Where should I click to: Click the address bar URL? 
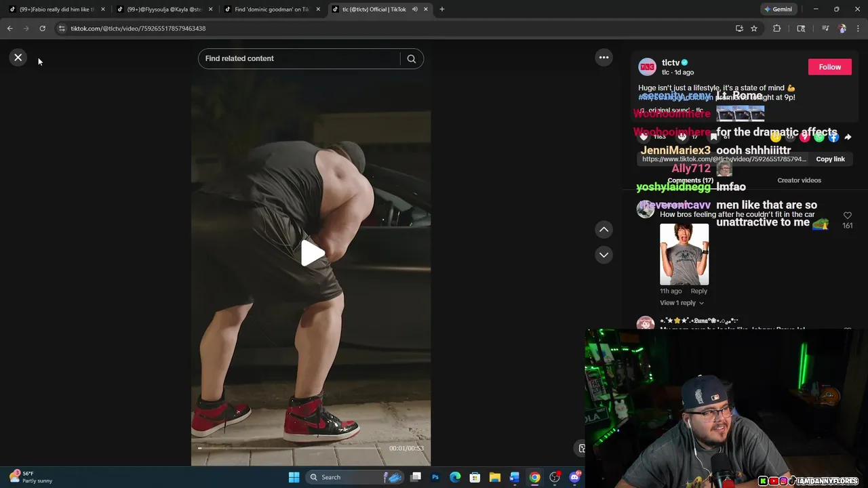138,28
